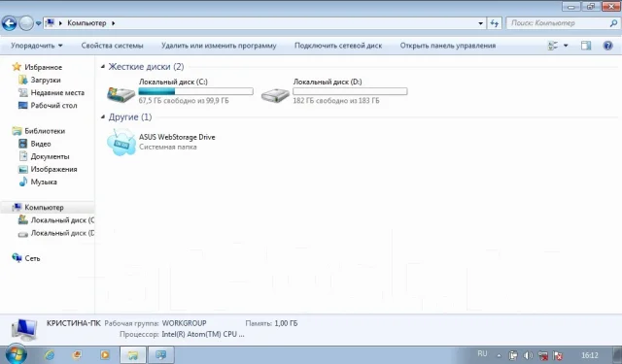The width and height of the screenshot is (622, 364).
Task: Click the search magnifier icon
Action: click(613, 23)
